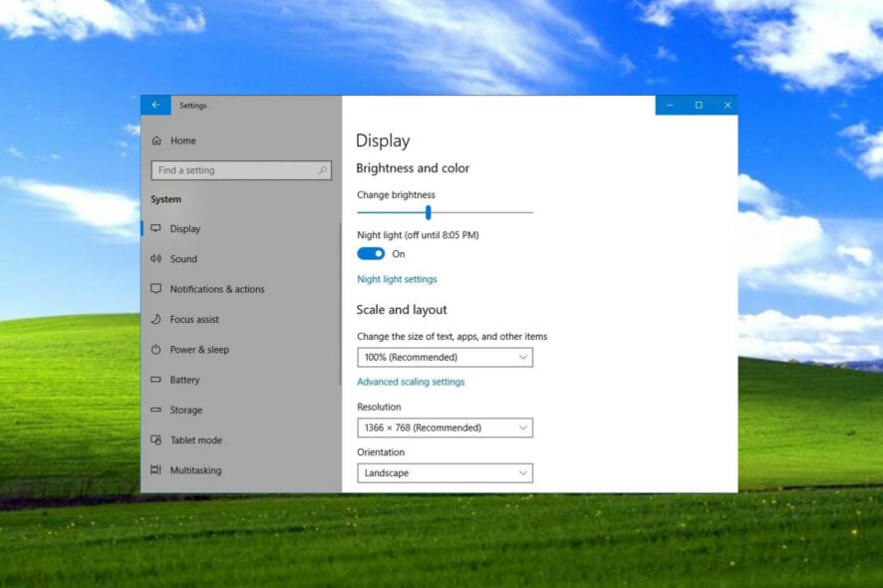Viewport: 883px width, 588px height.
Task: Open the 100% (Recommended) scaling dropdown
Action: [x=444, y=357]
